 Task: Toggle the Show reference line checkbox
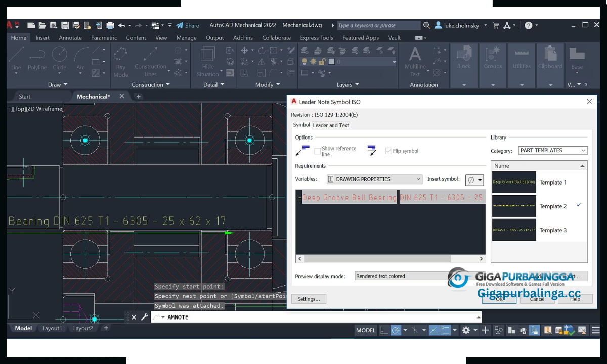point(318,151)
